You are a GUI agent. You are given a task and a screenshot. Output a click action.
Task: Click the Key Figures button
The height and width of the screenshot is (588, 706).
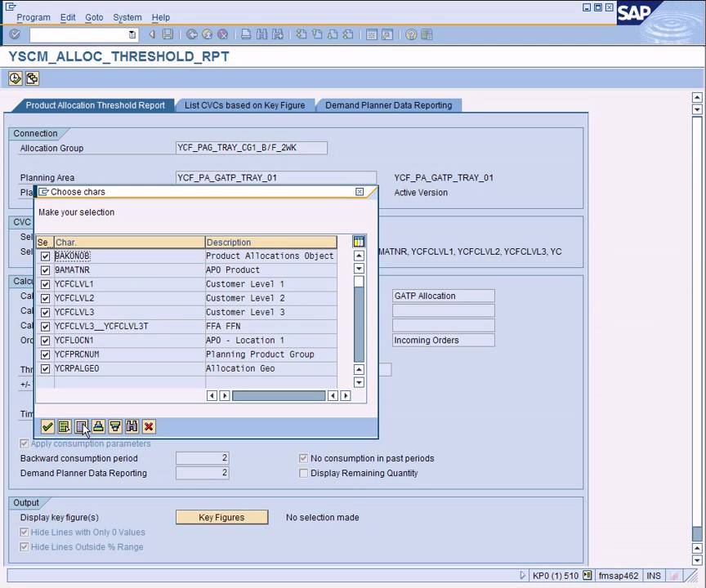pos(221,518)
